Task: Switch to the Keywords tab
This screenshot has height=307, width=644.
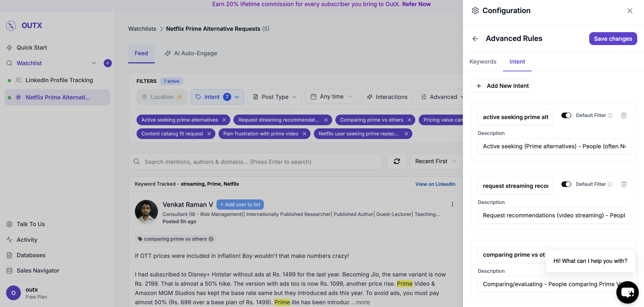Action: click(483, 62)
